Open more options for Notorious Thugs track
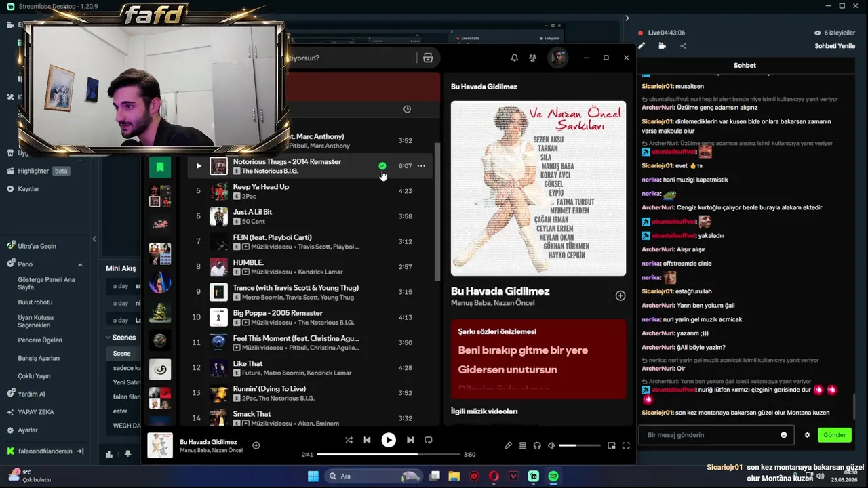 click(421, 166)
